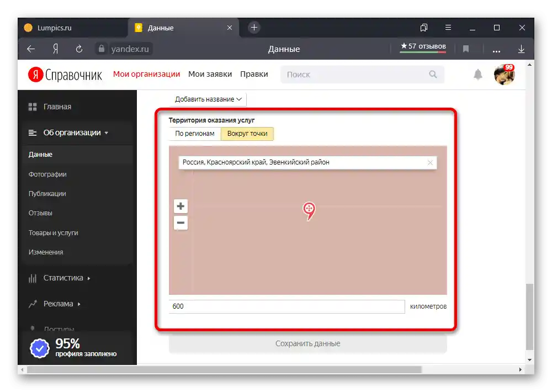This screenshot has height=392, width=552.
Task: Click the search magnifier icon
Action: 433,74
